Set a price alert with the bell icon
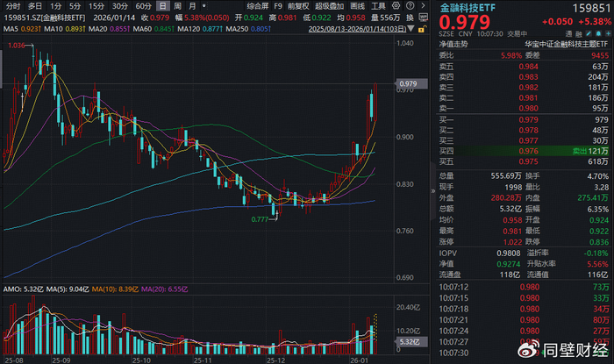 pyautogui.click(x=599, y=34)
